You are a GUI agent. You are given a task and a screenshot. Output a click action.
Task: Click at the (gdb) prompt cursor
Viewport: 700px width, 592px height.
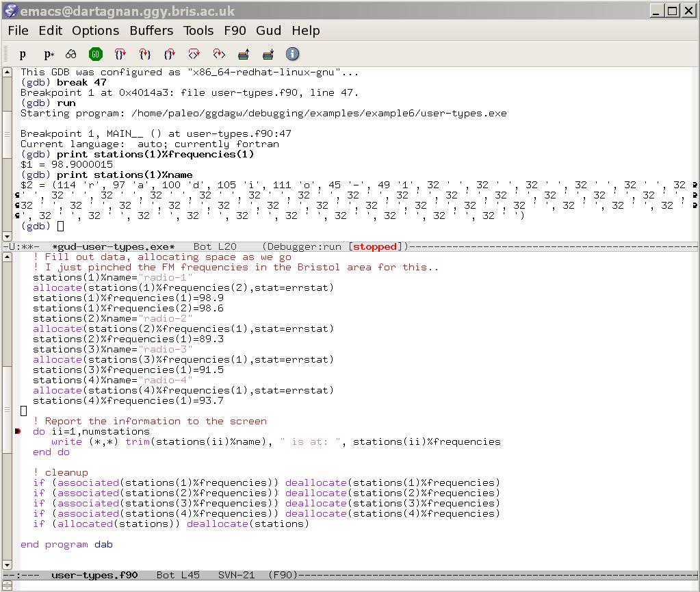[60, 226]
